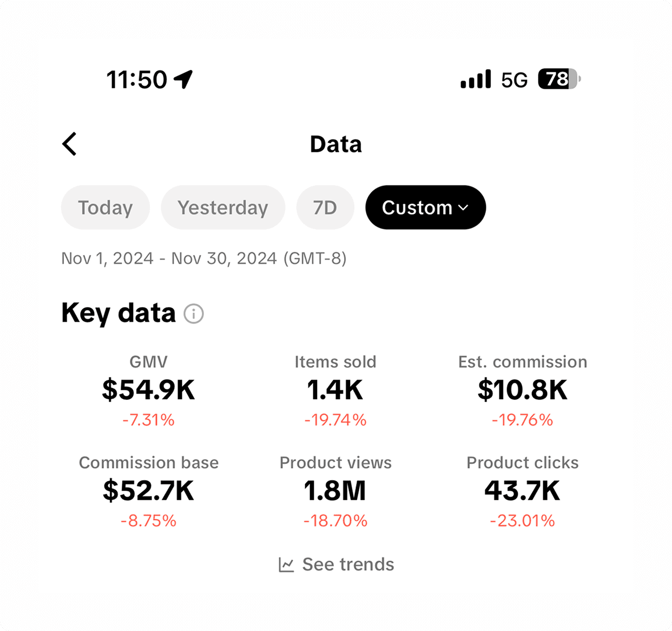The height and width of the screenshot is (631, 672).
Task: Click the trends chart icon
Action: coord(286,564)
